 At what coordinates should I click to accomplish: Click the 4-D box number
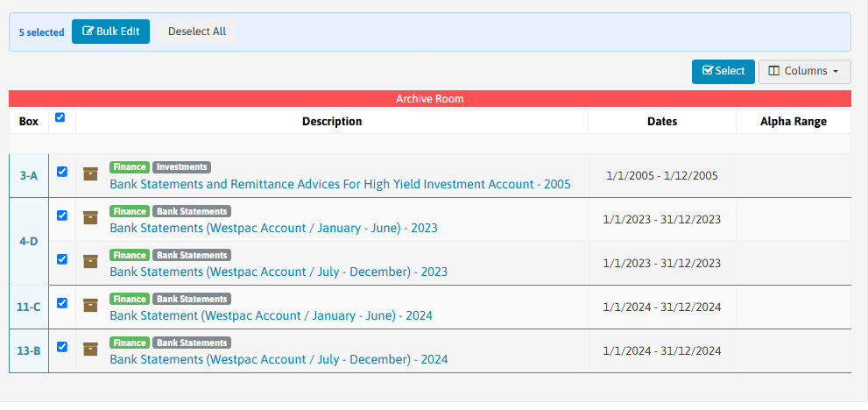click(x=29, y=242)
